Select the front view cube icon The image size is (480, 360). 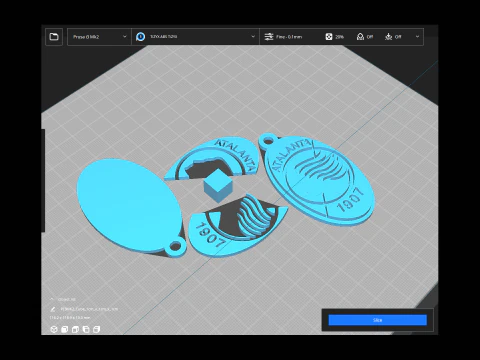tap(65, 329)
